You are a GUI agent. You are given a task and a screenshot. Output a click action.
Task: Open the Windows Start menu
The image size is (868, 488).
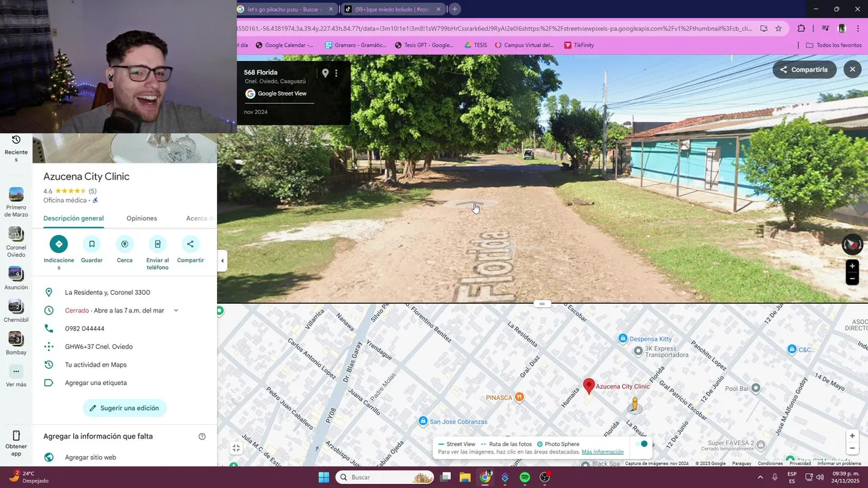323,477
